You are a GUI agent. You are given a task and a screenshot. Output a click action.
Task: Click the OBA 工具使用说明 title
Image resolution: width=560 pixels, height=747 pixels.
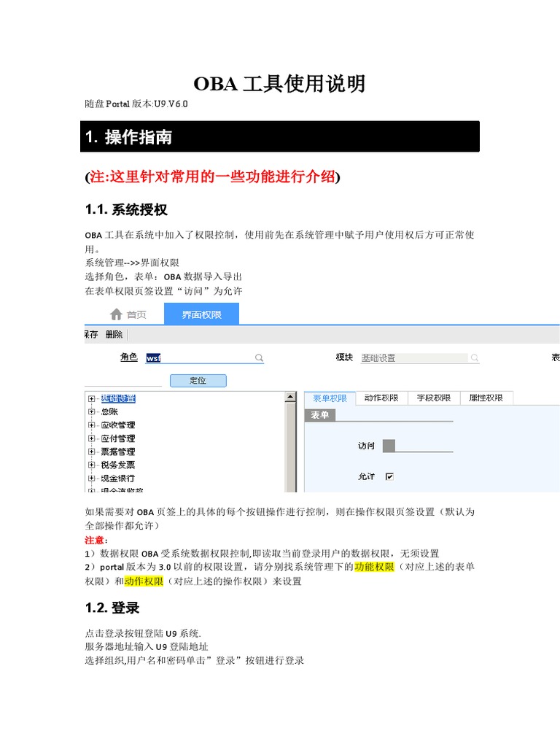(280, 84)
